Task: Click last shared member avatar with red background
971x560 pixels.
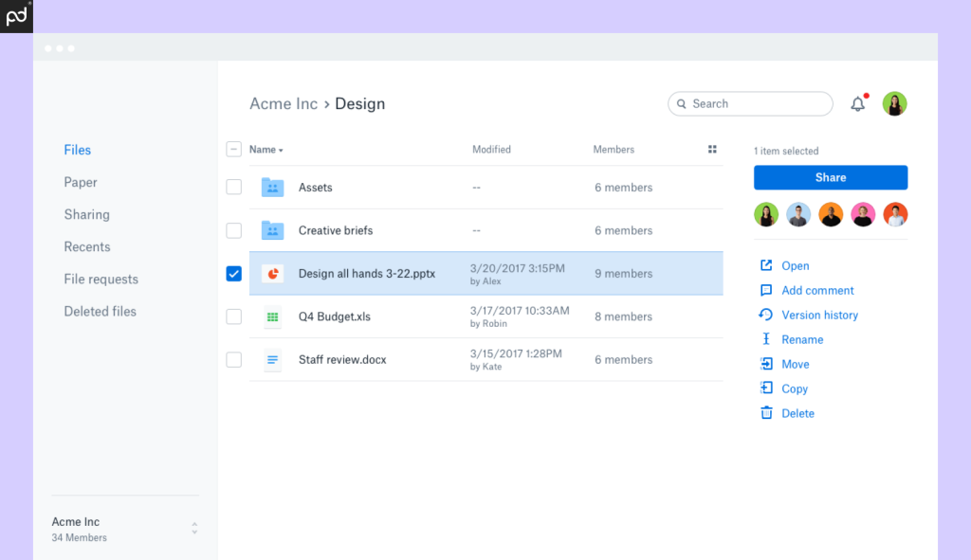Action: (x=895, y=215)
